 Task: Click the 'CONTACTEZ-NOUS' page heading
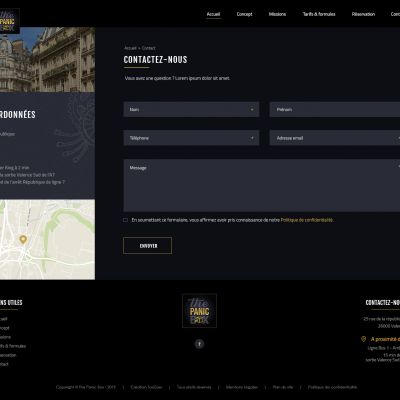155,60
